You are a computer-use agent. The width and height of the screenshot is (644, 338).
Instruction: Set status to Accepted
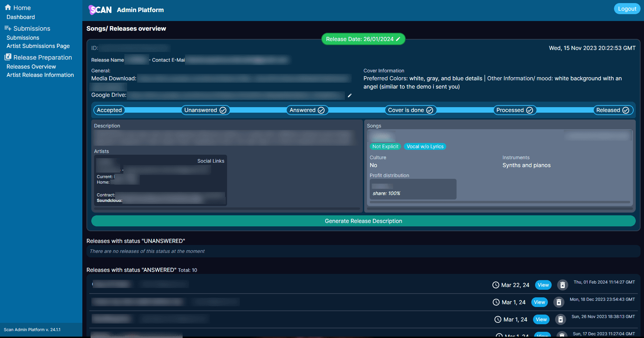tap(109, 110)
